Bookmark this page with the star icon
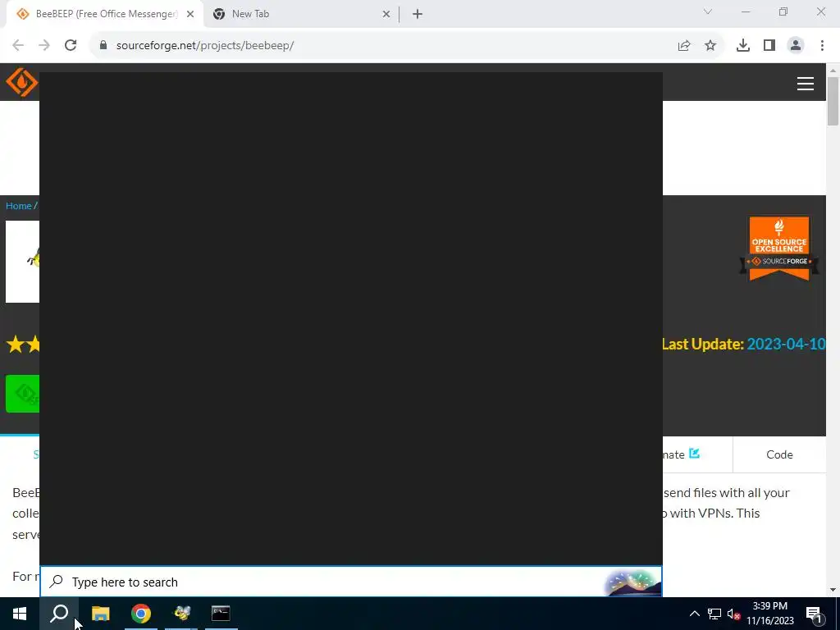The image size is (840, 630). click(710, 46)
